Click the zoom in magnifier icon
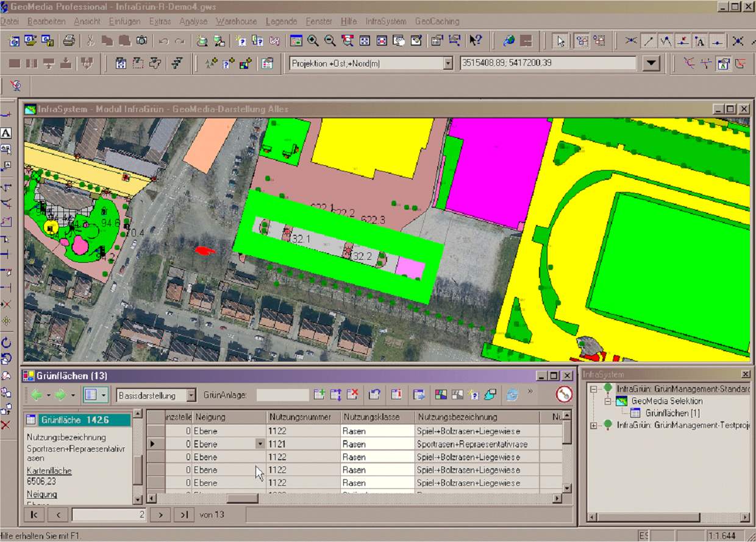This screenshot has height=542, width=756. [313, 41]
